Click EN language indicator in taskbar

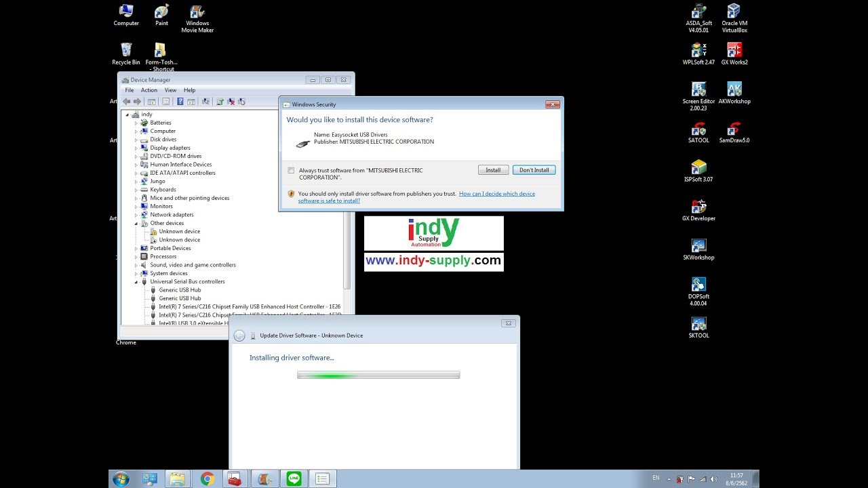[x=656, y=478]
